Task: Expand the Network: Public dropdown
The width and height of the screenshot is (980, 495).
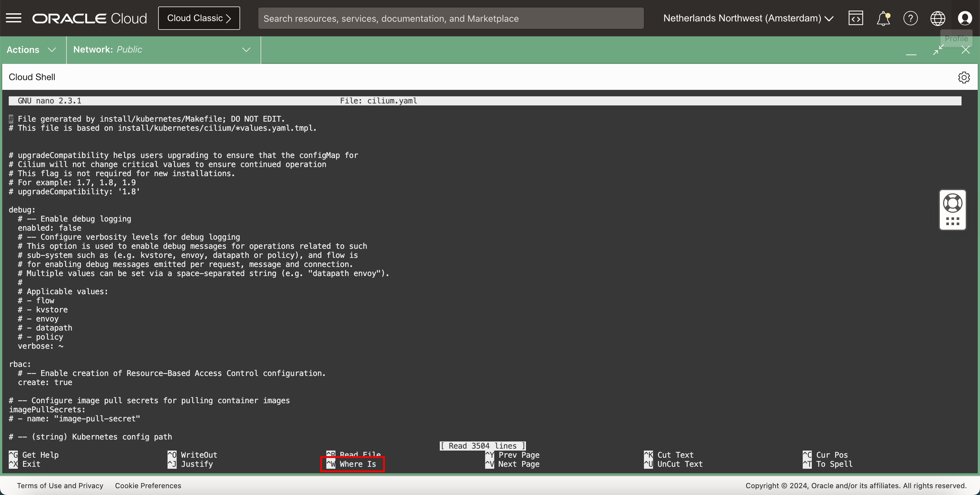Action: (162, 50)
